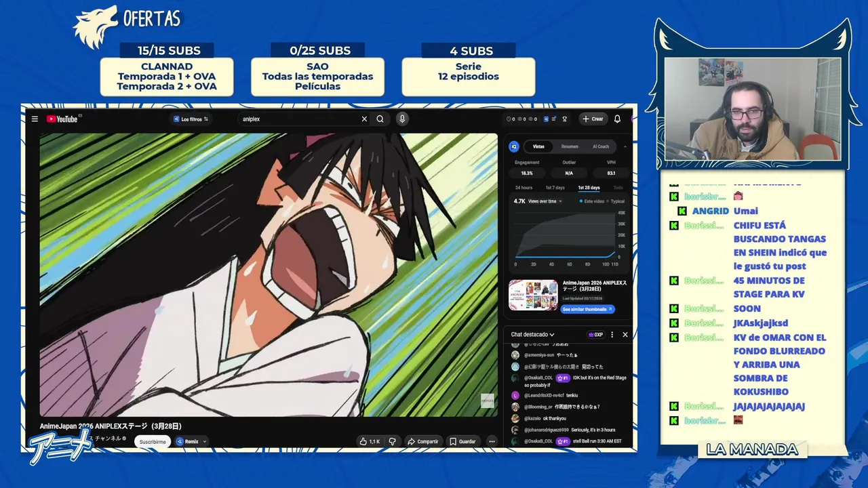Image resolution: width=868 pixels, height=488 pixels.
Task: Click @johanarodriguez6959 chat message
Action: click(x=564, y=430)
